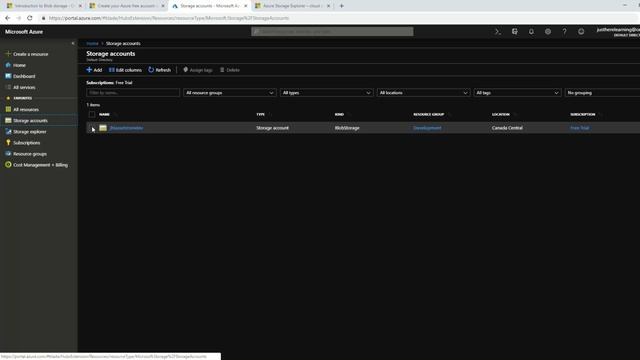Collapse the left sidebar with the chevron
This screenshot has height=360, width=640.
tap(73, 43)
